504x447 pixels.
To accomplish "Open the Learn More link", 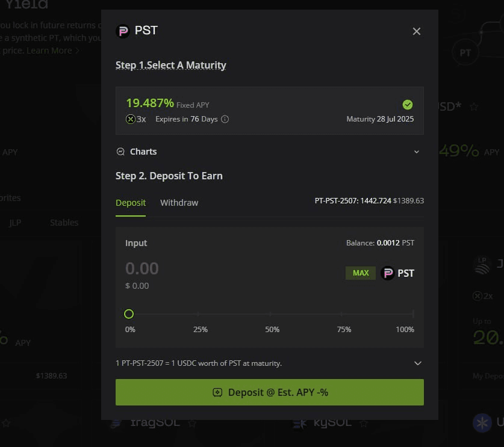I will 53,51.
